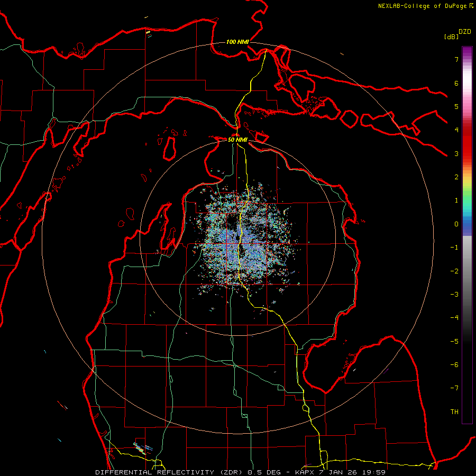Click the 5 tick label on color scale
The height and width of the screenshot is (476, 476).
(456, 106)
